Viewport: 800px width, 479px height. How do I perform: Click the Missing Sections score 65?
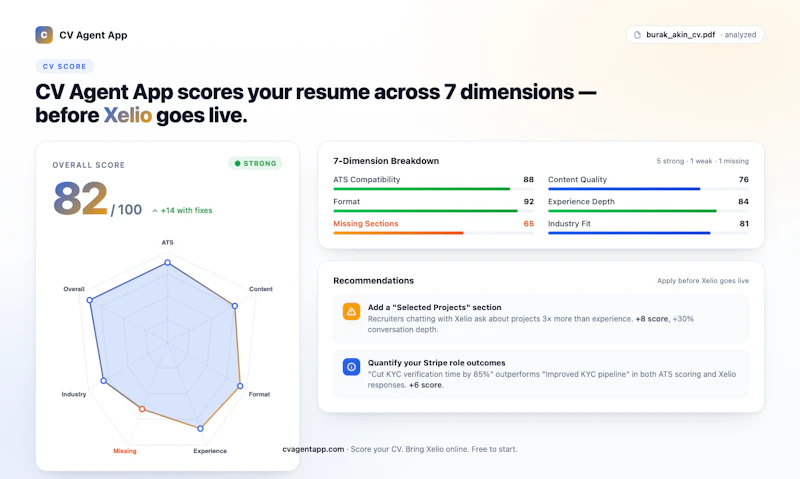click(529, 223)
